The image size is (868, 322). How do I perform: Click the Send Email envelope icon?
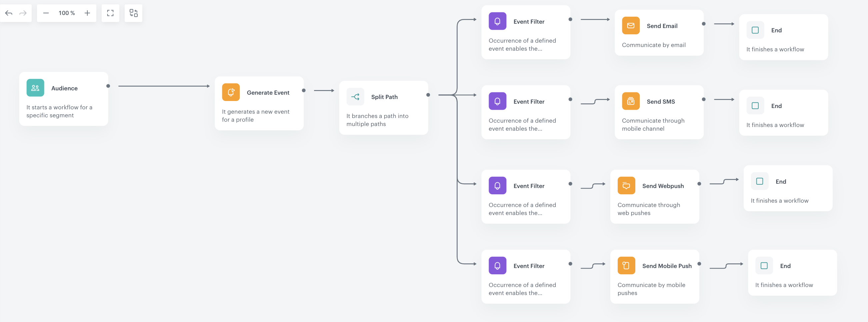pyautogui.click(x=630, y=25)
